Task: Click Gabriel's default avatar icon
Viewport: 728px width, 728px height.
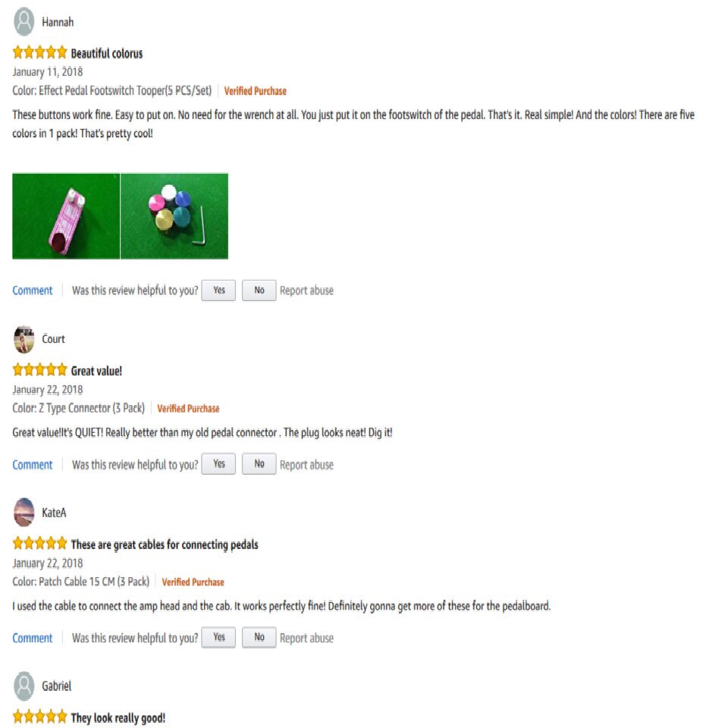Action: click(24, 686)
